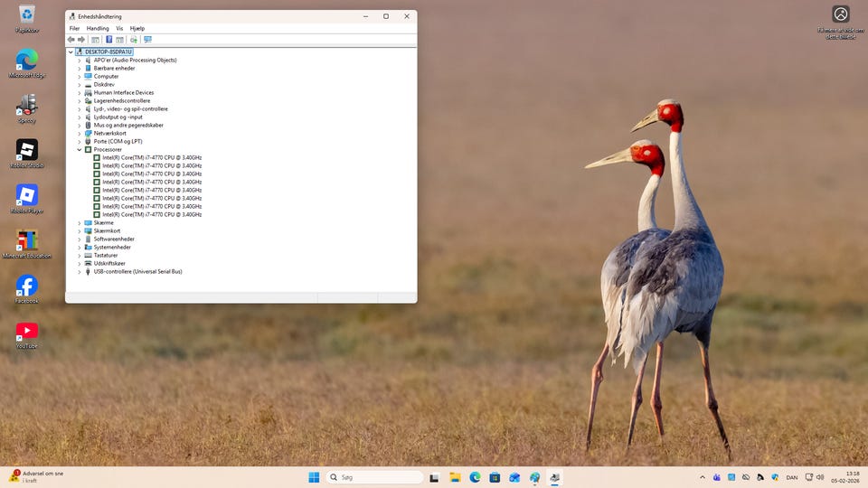Open the Handling menu
The height and width of the screenshot is (488, 868).
[98, 28]
